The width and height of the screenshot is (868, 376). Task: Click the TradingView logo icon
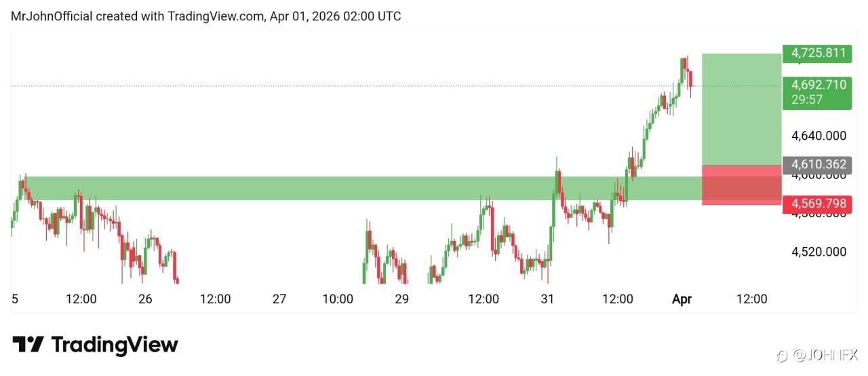point(28,344)
